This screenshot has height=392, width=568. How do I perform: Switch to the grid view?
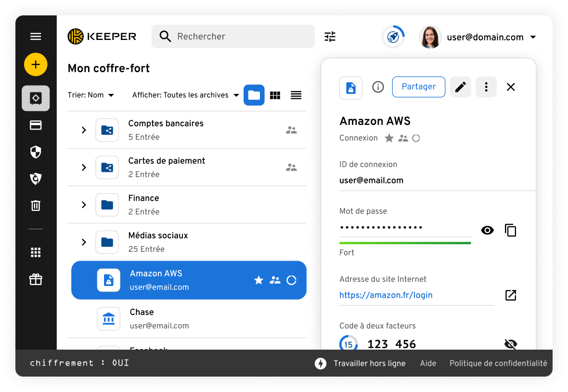tap(275, 95)
